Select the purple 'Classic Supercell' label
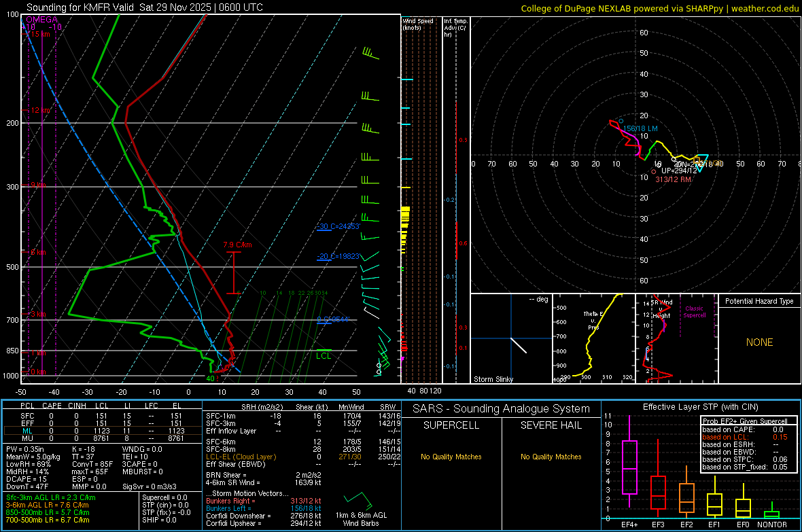Viewport: 802px width, 532px height. 694,312
